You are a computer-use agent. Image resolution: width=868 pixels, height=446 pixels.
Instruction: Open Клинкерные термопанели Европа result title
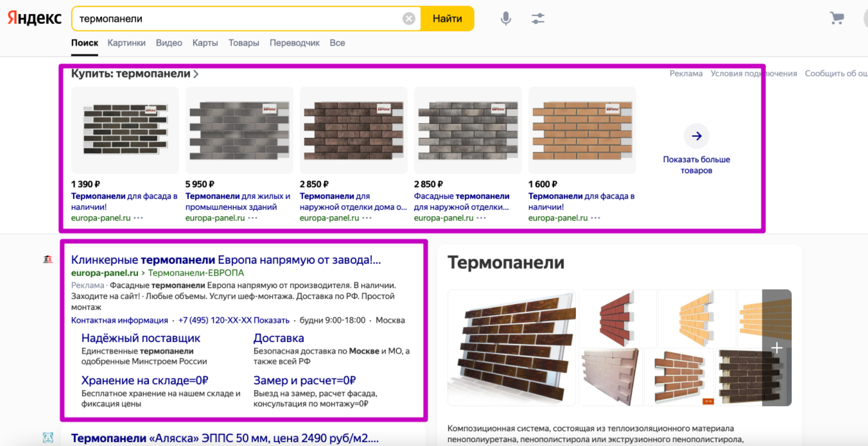click(226, 260)
